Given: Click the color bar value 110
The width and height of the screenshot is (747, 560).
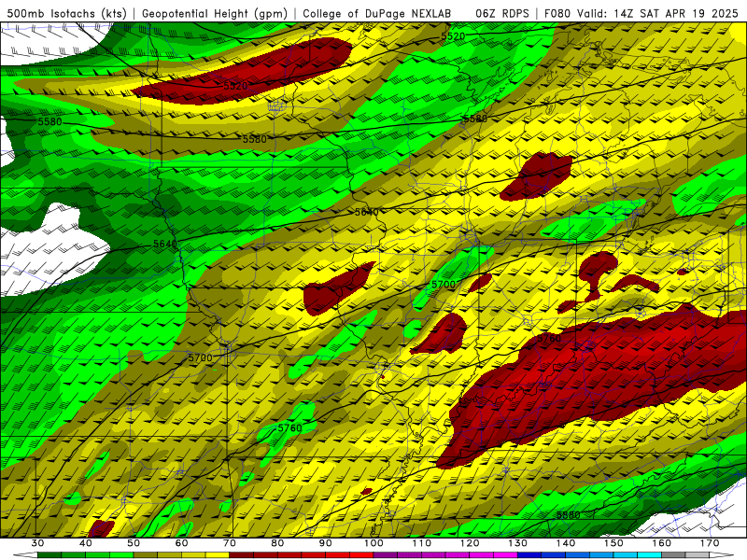Looking at the screenshot, I should pos(422,543).
